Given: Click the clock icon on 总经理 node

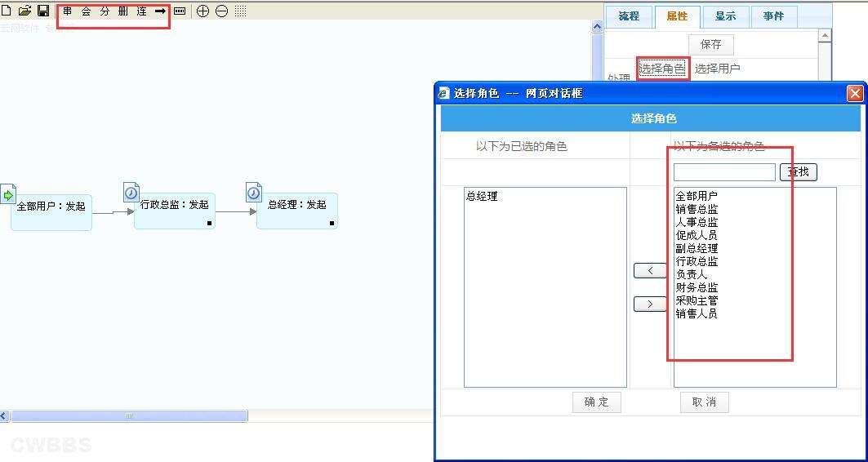Looking at the screenshot, I should [x=253, y=193].
